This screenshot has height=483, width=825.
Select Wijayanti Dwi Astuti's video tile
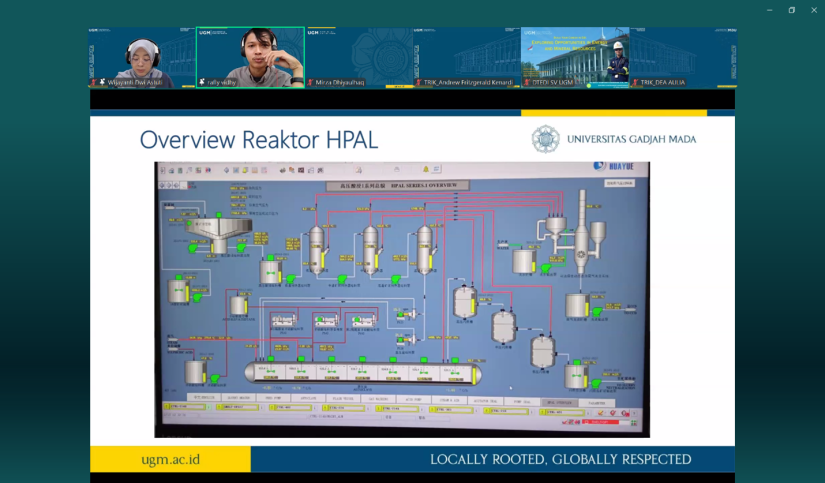pyautogui.click(x=142, y=58)
